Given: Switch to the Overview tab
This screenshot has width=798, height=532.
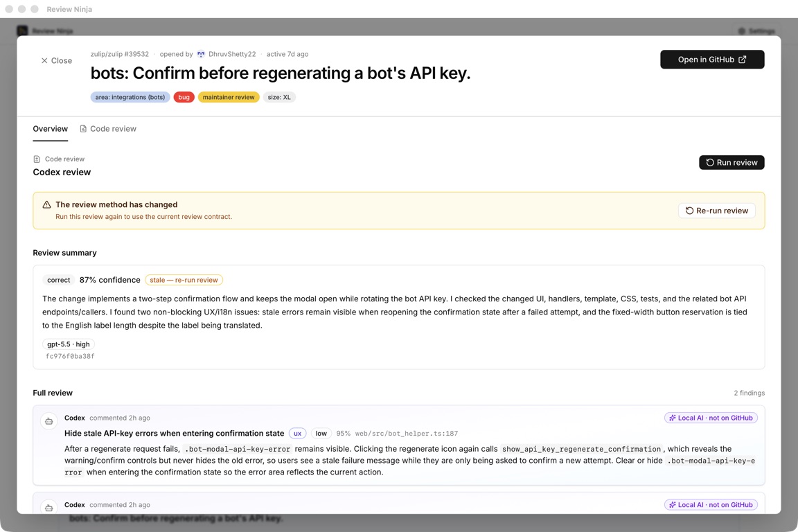Looking at the screenshot, I should (x=51, y=129).
